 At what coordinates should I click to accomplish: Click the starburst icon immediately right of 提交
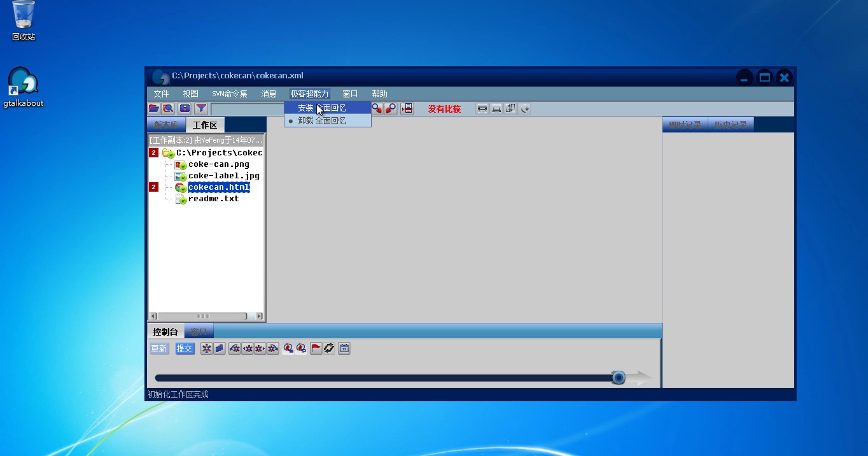(207, 349)
